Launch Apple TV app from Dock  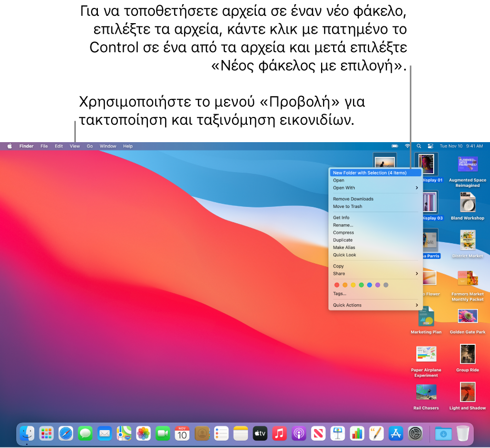[260, 434]
